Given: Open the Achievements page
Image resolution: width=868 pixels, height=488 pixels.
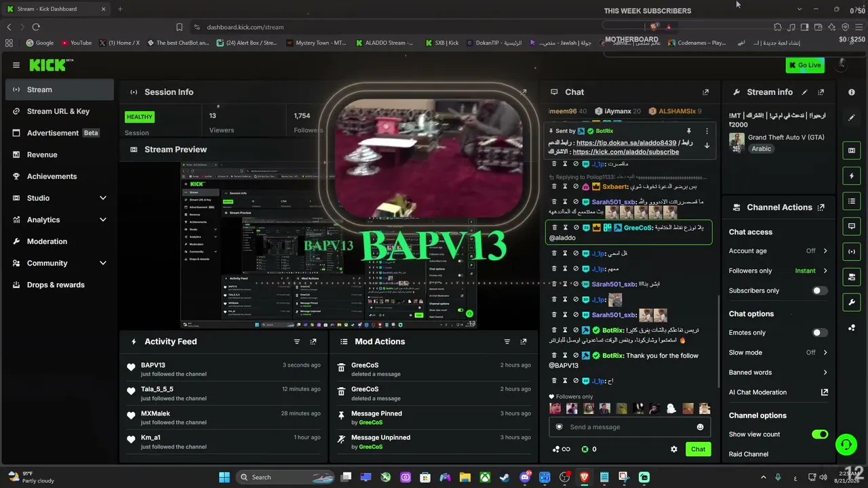Looking at the screenshot, I should (60, 176).
